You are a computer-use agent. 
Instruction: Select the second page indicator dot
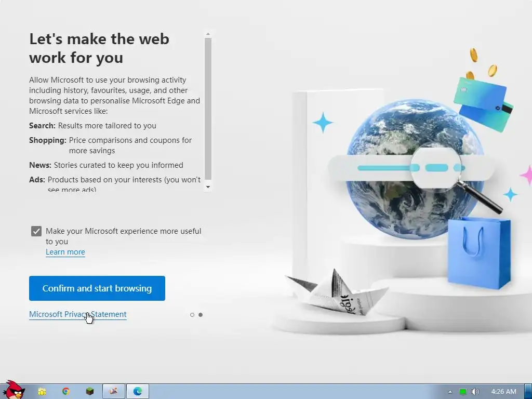coord(201,315)
